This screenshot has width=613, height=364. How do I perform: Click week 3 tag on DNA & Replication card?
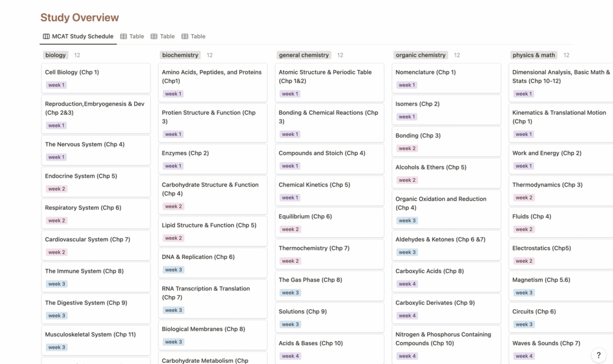(174, 269)
